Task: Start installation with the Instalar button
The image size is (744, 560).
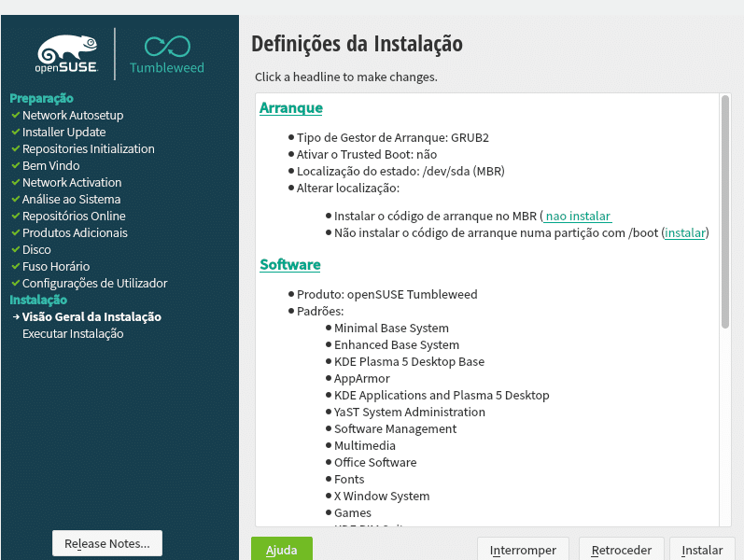Action: click(x=702, y=550)
